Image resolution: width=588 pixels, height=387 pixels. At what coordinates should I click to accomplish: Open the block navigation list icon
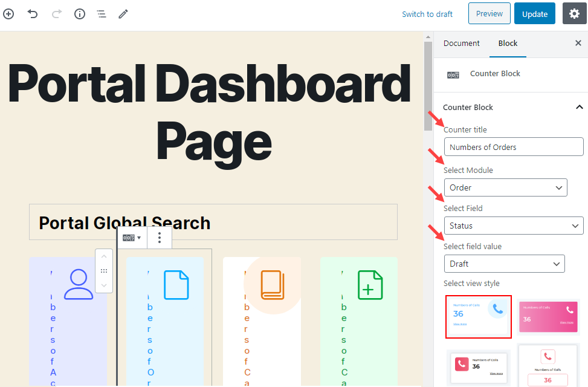[x=102, y=14]
